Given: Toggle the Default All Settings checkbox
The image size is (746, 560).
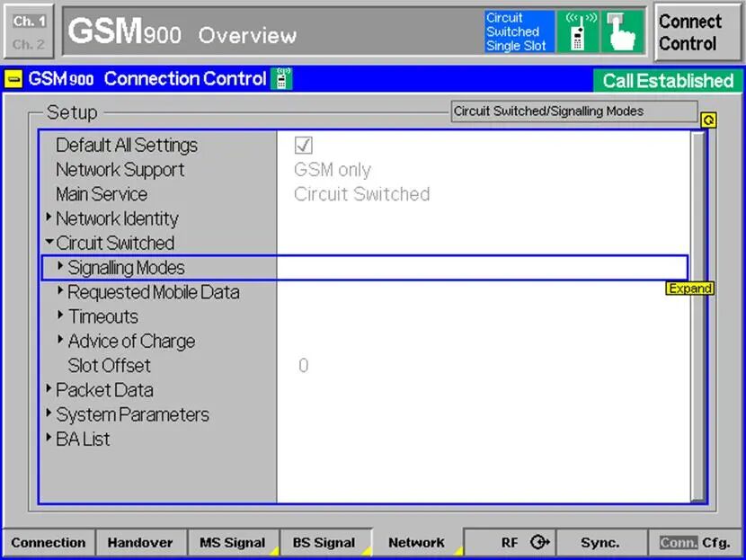Looking at the screenshot, I should tap(304, 145).
